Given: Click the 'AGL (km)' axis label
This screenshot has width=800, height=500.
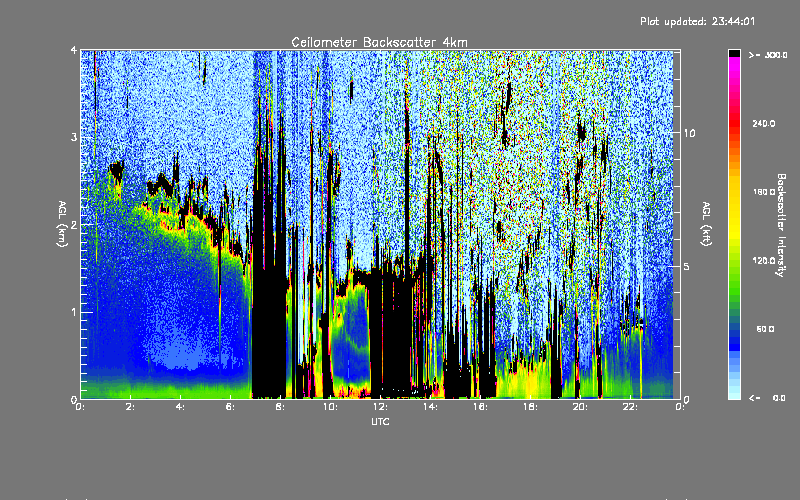Looking at the screenshot, I should point(62,224).
